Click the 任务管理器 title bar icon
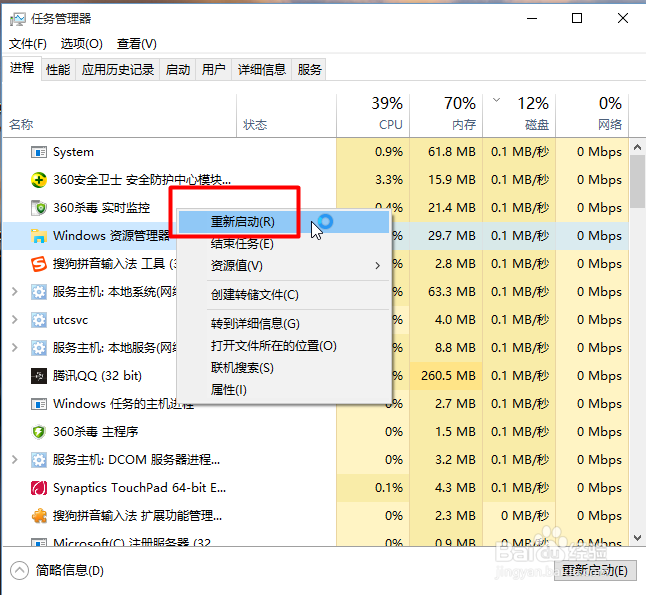Screen dimensions: 646x595 point(18,19)
